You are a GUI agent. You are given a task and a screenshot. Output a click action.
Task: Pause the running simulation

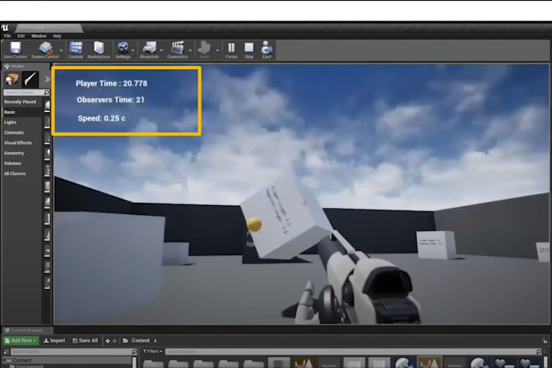(231, 48)
